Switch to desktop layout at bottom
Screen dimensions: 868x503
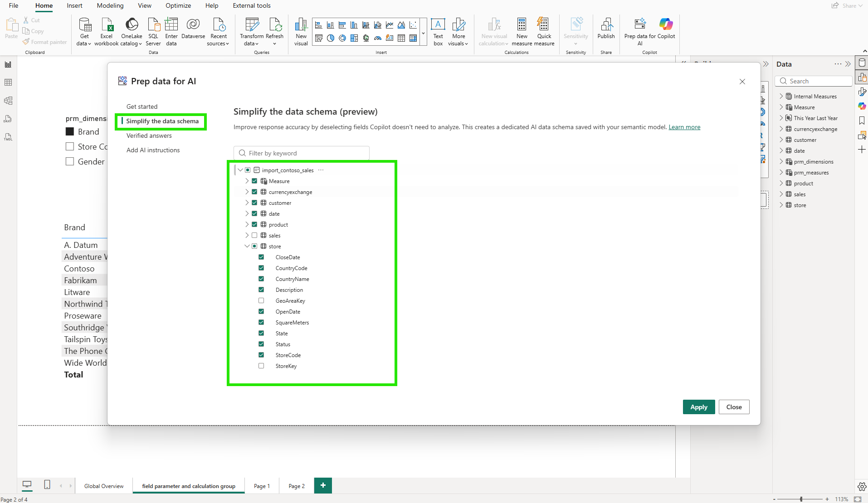tap(27, 485)
